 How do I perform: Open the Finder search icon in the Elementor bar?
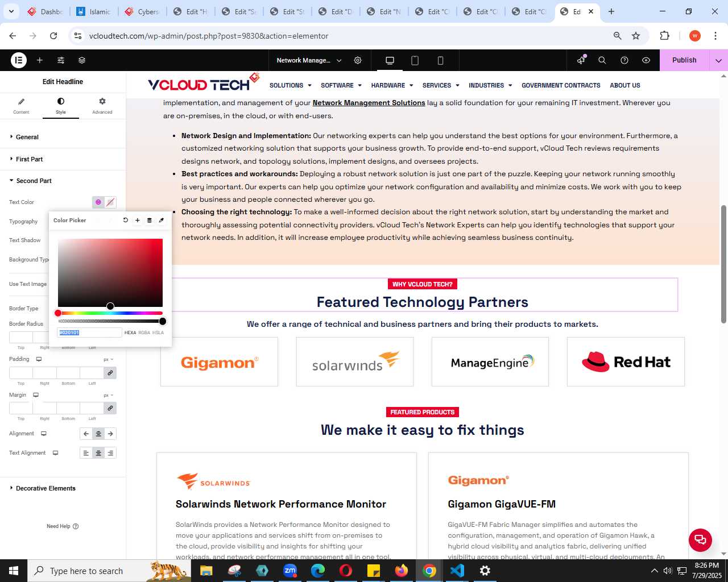(x=602, y=60)
